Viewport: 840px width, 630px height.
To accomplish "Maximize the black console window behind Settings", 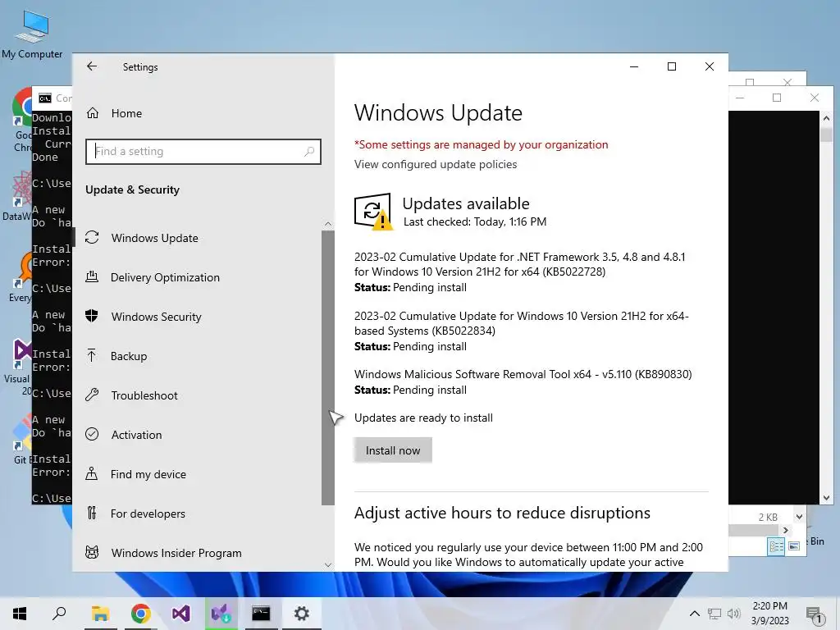I will click(x=777, y=98).
